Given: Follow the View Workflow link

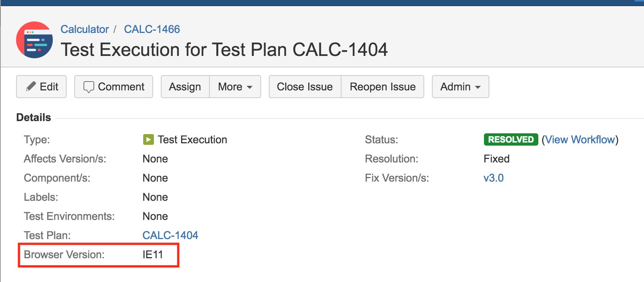Looking at the screenshot, I should (x=580, y=139).
